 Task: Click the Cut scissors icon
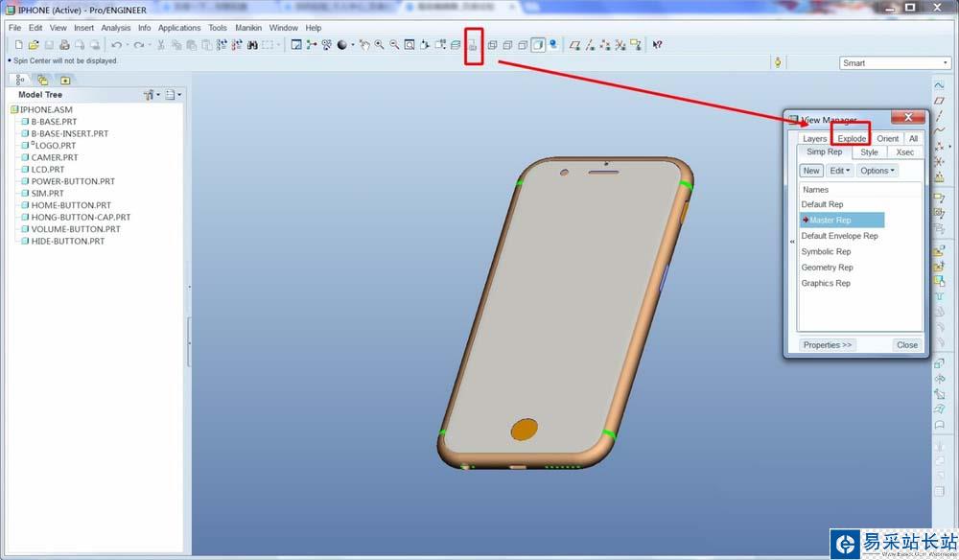coord(161,45)
